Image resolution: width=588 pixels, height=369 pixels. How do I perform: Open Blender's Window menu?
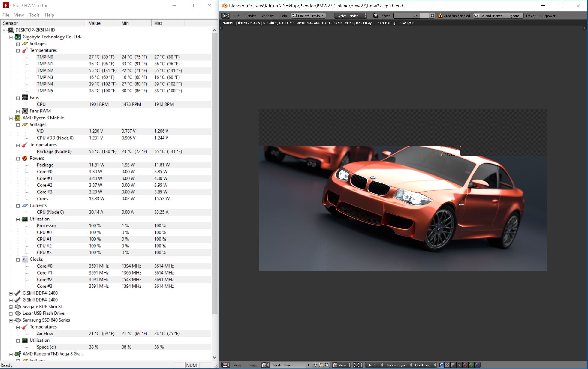tap(267, 16)
